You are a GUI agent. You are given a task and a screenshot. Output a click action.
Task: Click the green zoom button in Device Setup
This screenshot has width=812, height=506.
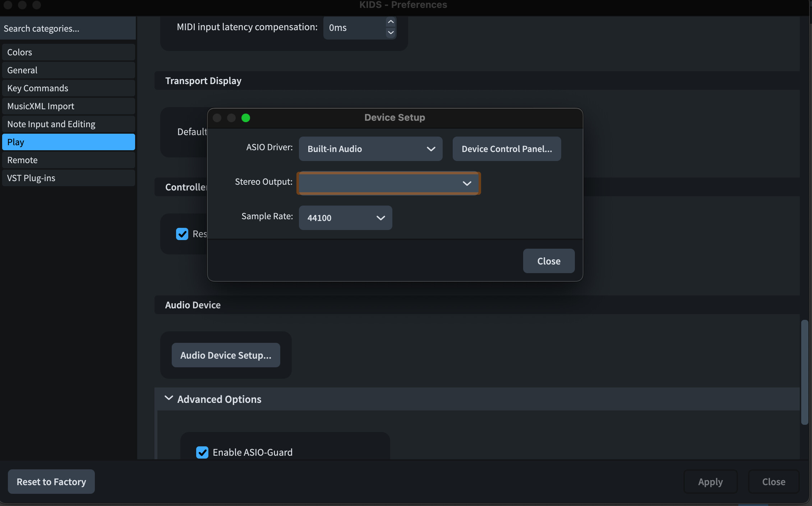click(246, 118)
